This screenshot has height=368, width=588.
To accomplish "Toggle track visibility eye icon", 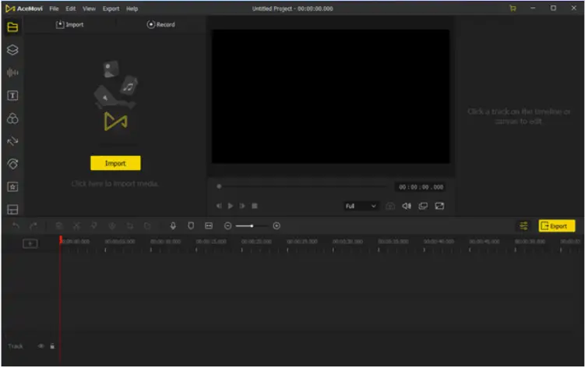I will click(40, 347).
